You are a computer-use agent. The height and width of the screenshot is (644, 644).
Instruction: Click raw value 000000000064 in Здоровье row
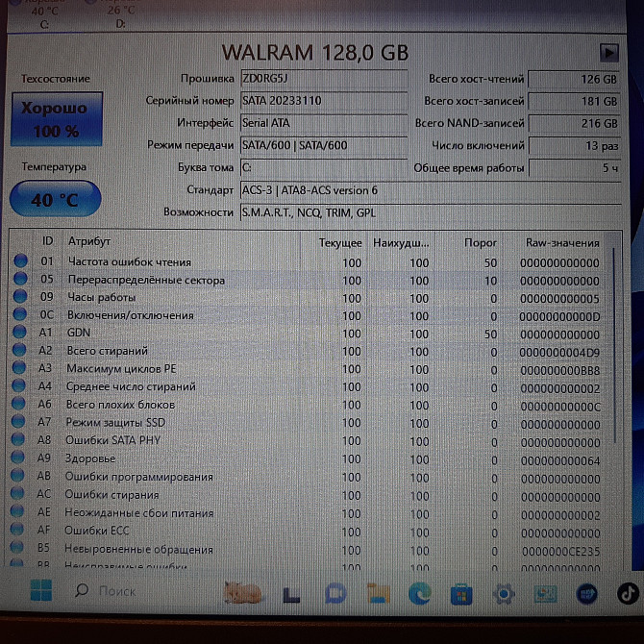[x=560, y=460]
